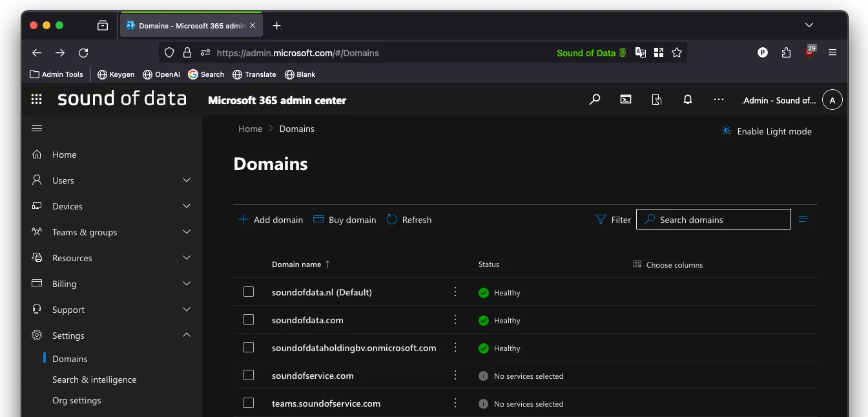The image size is (868, 417).
Task: Check the teams.soundofservice.com checkbox
Action: 249,403
